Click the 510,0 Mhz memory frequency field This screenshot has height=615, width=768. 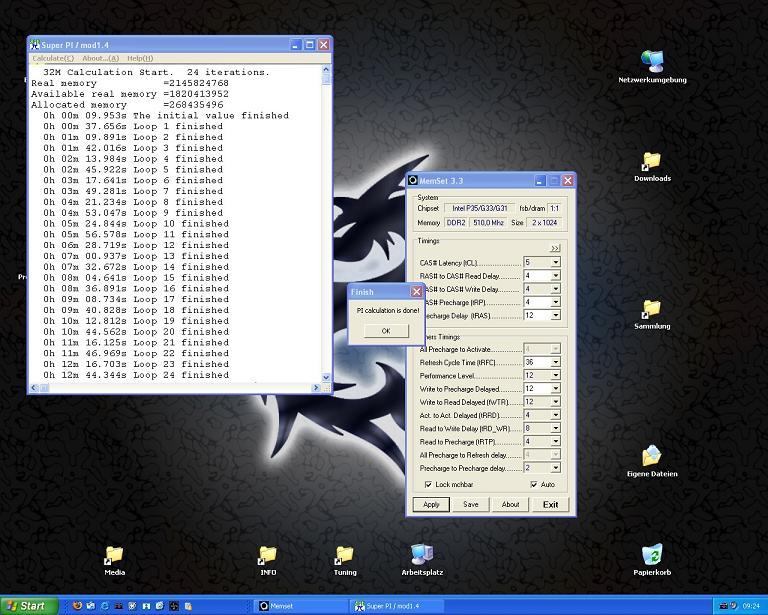click(x=488, y=222)
